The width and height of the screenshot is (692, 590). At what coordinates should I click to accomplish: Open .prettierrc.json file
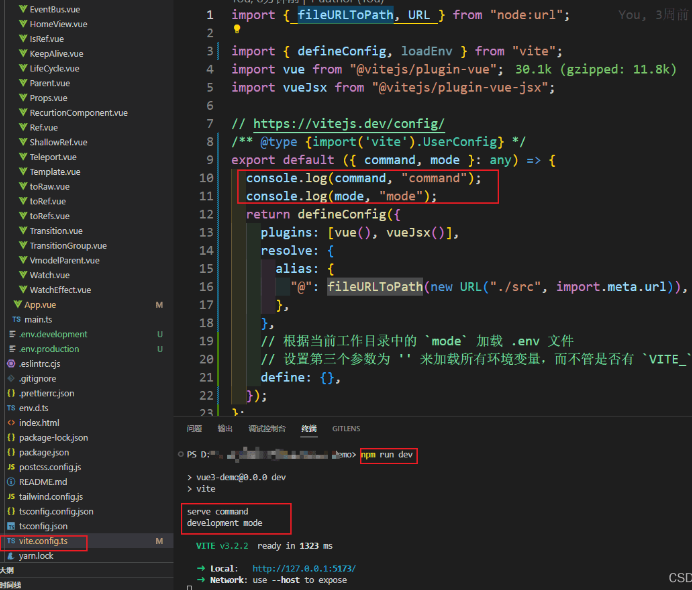[46, 393]
